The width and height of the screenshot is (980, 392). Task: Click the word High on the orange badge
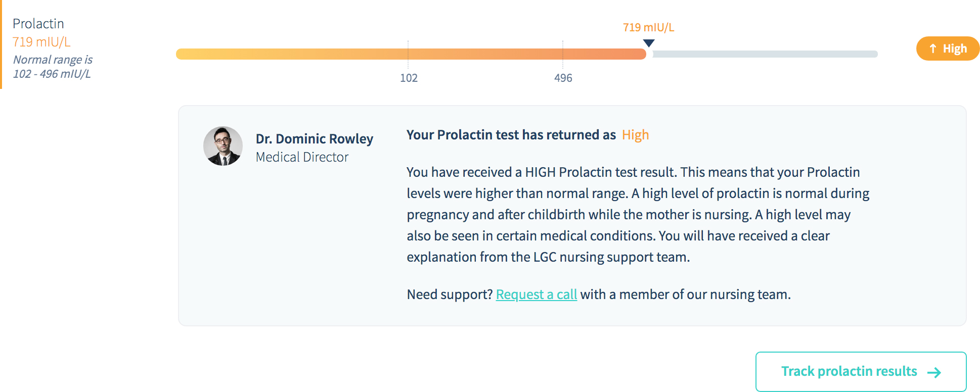[955, 49]
